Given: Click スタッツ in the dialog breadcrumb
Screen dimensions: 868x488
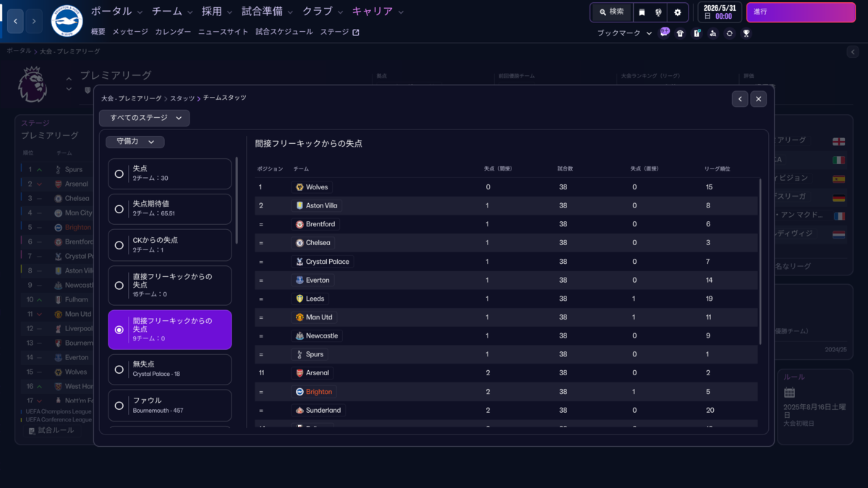Looking at the screenshot, I should coord(182,98).
